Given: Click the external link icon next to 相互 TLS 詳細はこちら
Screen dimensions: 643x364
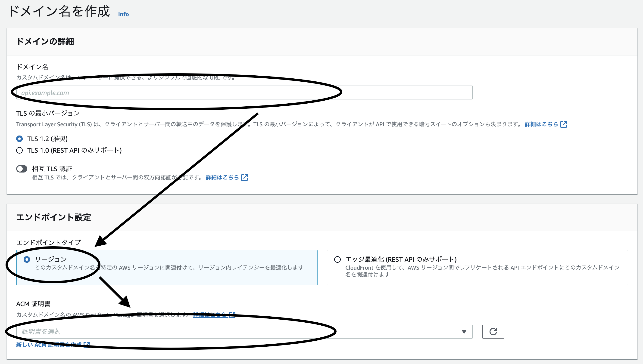Looking at the screenshot, I should 244,178.
